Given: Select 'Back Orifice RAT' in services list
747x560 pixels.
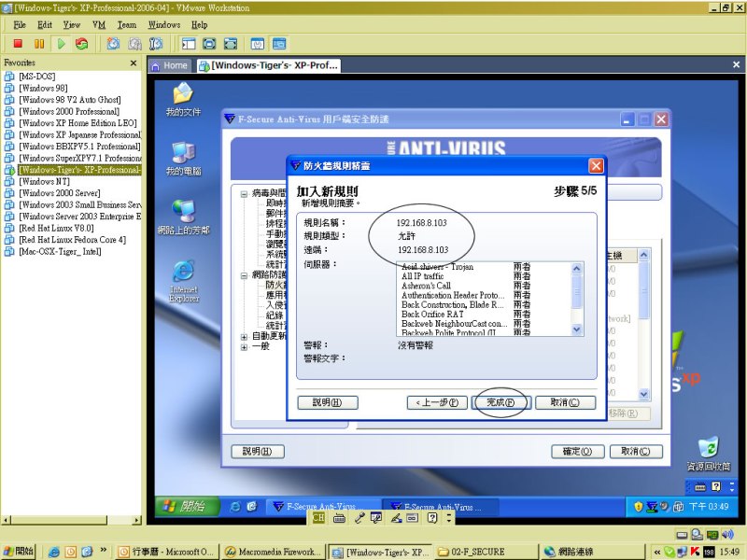Looking at the screenshot, I should (432, 315).
